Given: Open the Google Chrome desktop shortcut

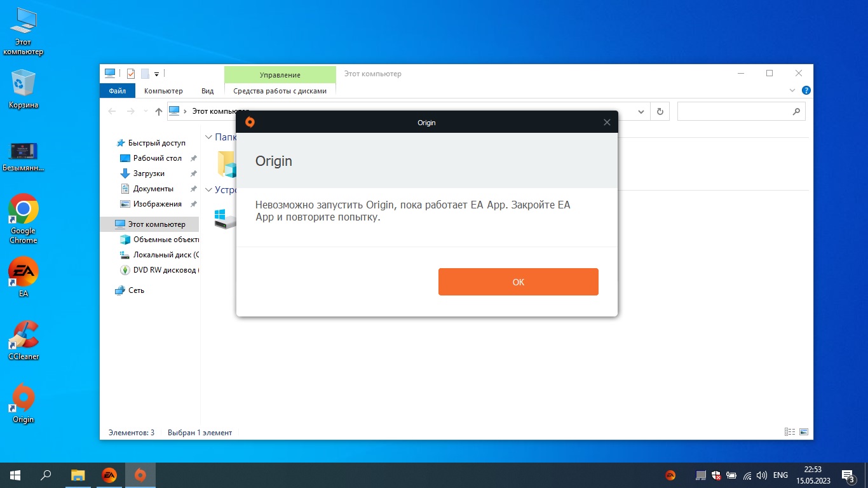Looking at the screenshot, I should coord(24,219).
